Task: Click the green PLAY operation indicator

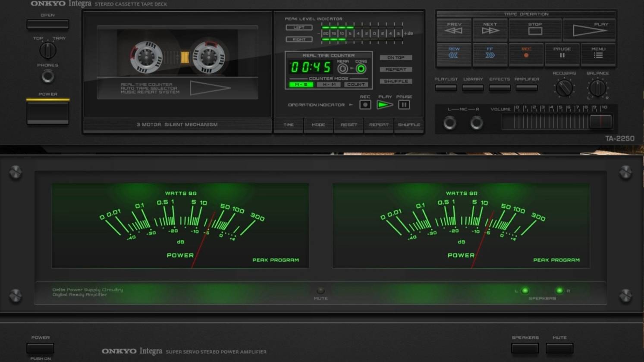Action: point(385,105)
